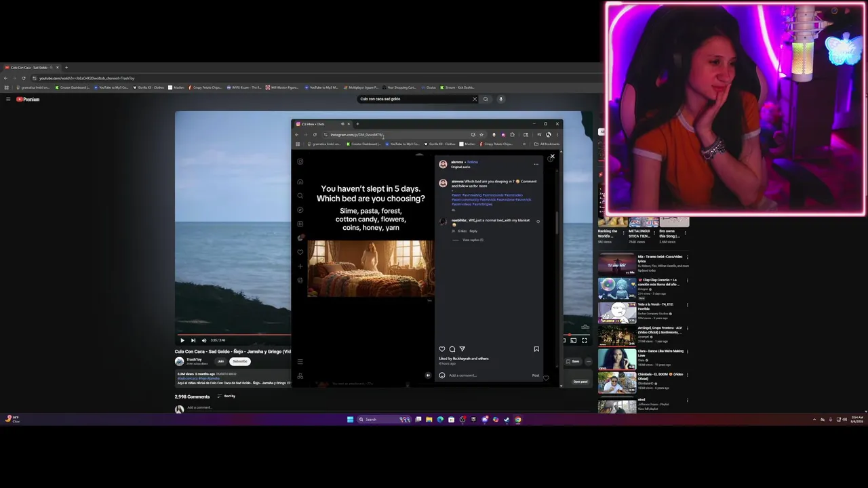
Task: Show more bookmarks chevron in Instagram window
Action: (x=524, y=144)
